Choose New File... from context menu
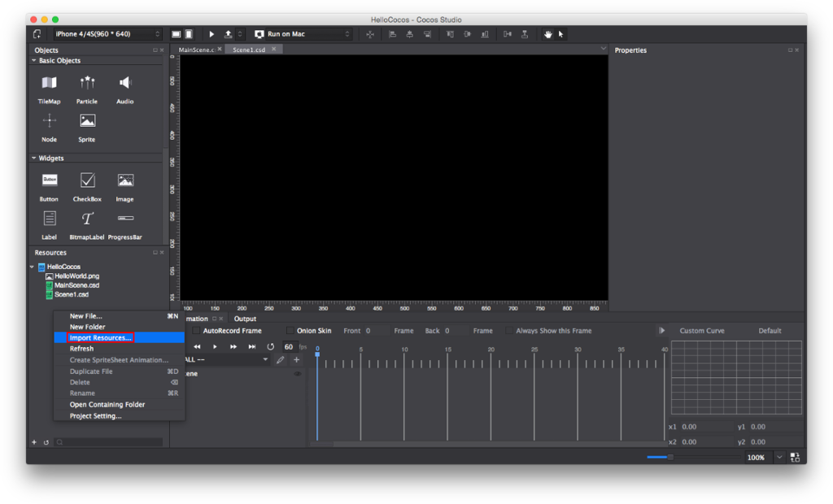The image size is (833, 504). pos(119,316)
